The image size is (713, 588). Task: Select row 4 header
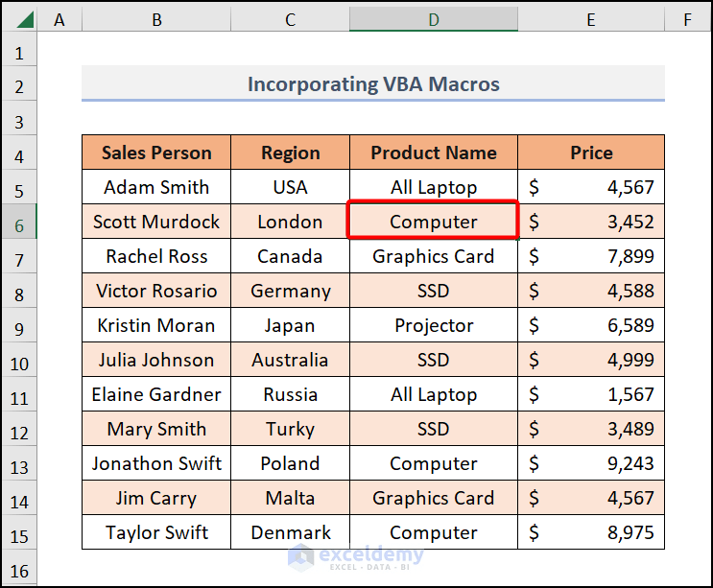(19, 153)
